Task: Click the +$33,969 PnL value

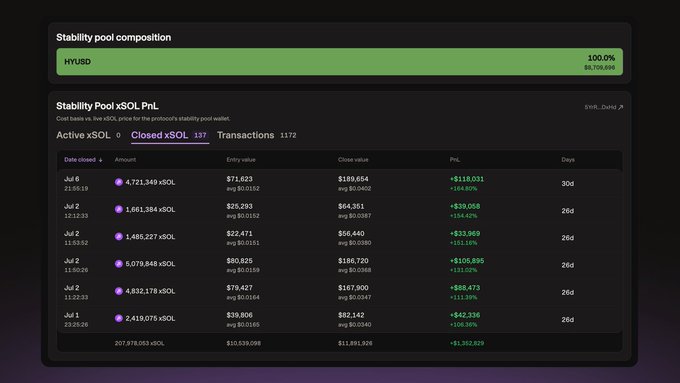Action: 465,233
